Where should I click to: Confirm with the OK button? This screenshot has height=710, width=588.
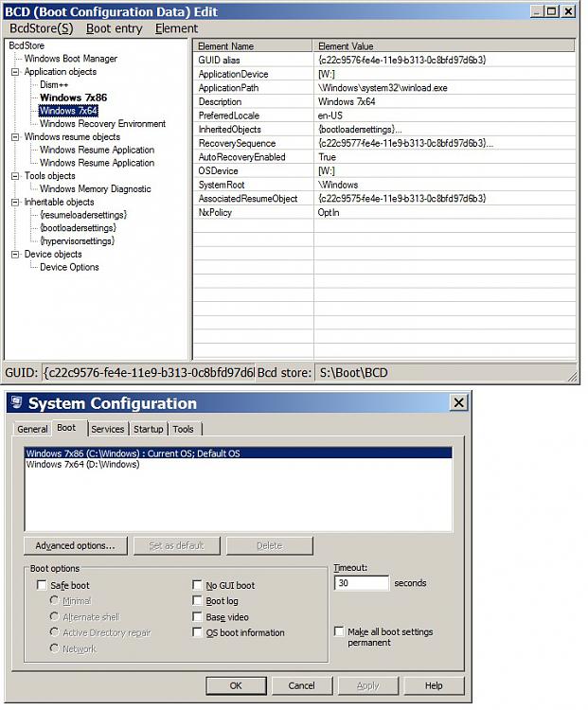coord(236,685)
